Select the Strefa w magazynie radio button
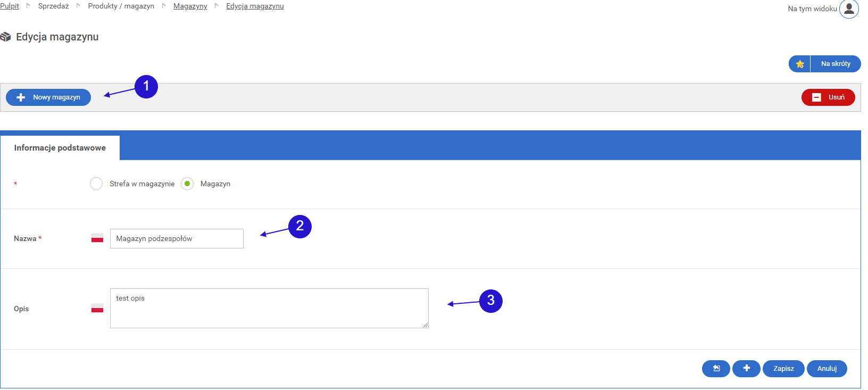The image size is (868, 390). pyautogui.click(x=96, y=184)
